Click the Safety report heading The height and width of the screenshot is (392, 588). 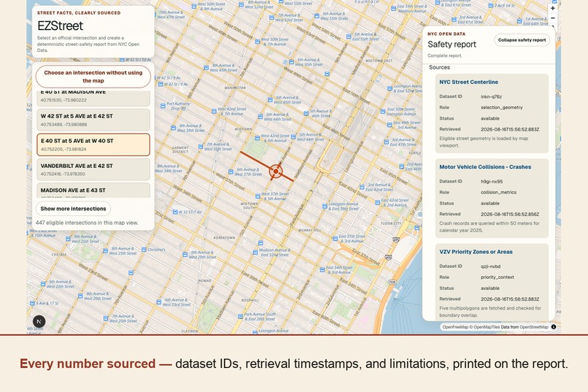click(452, 45)
